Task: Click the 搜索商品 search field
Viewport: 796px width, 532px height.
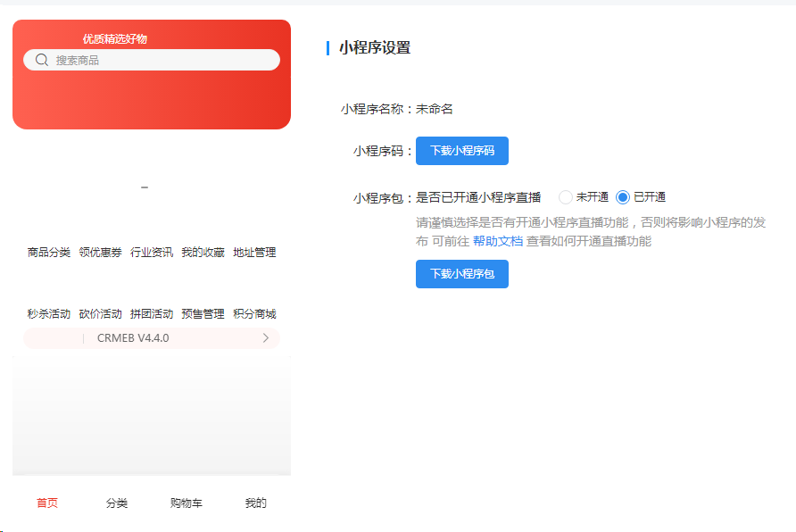Action: [x=152, y=60]
